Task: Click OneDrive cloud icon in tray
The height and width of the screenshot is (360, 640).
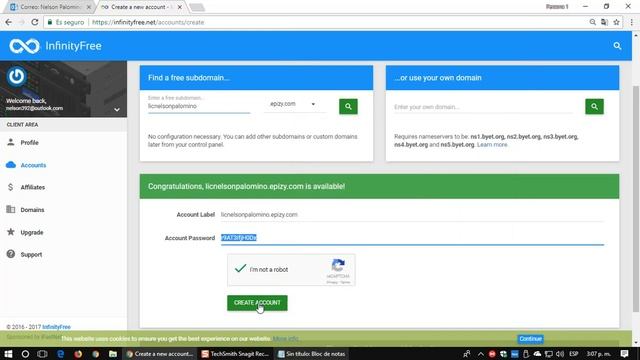Action: coord(537,354)
